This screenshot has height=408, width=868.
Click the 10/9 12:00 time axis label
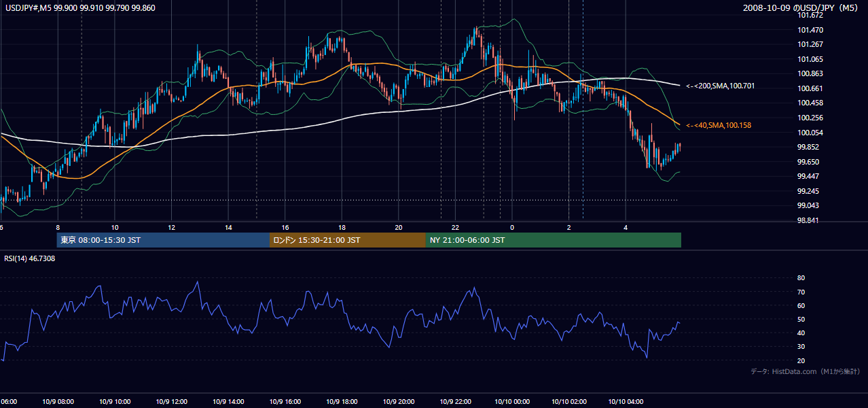point(171,402)
